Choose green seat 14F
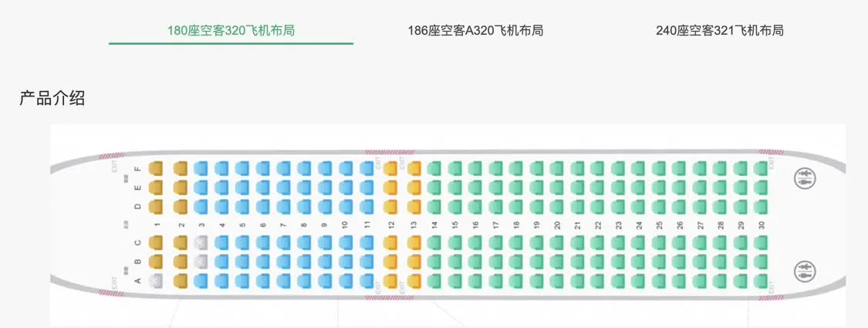The height and width of the screenshot is (328, 868). 434,168
